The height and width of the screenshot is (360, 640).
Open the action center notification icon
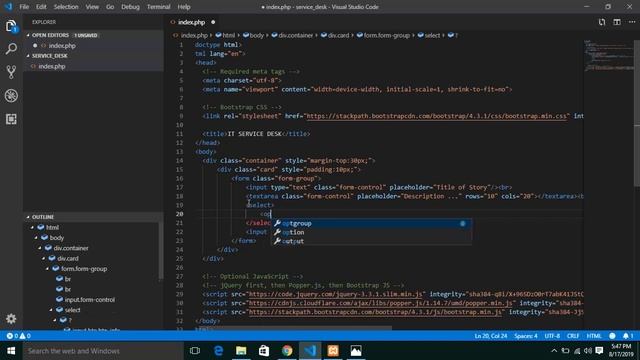(x=599, y=351)
